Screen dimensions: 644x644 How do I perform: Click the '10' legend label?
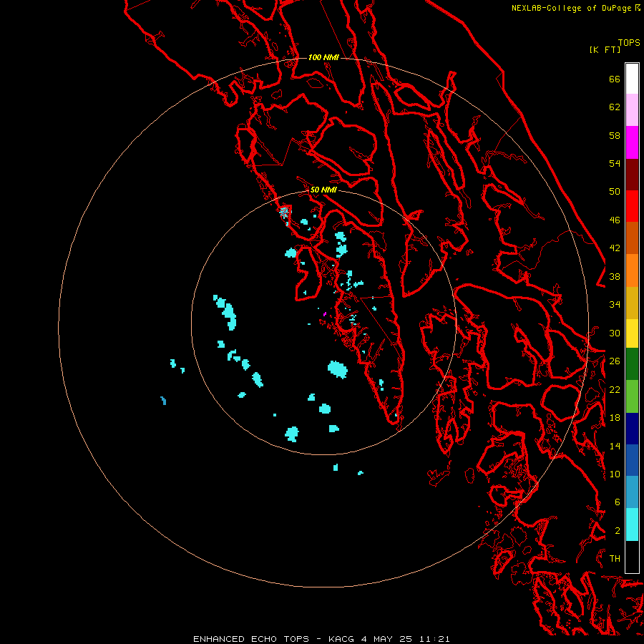point(615,474)
